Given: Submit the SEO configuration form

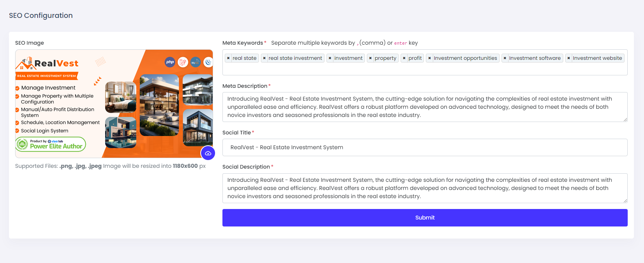Looking at the screenshot, I should click(x=425, y=218).
